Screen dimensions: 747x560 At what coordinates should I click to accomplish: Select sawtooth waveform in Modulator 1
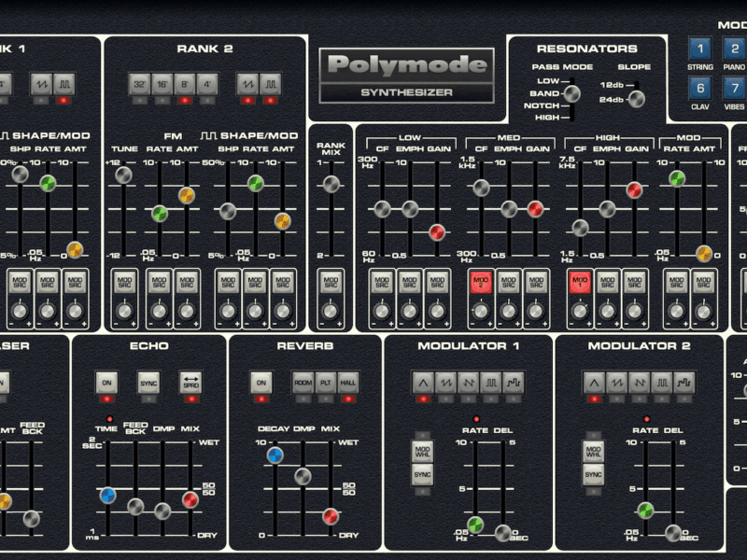(x=445, y=383)
